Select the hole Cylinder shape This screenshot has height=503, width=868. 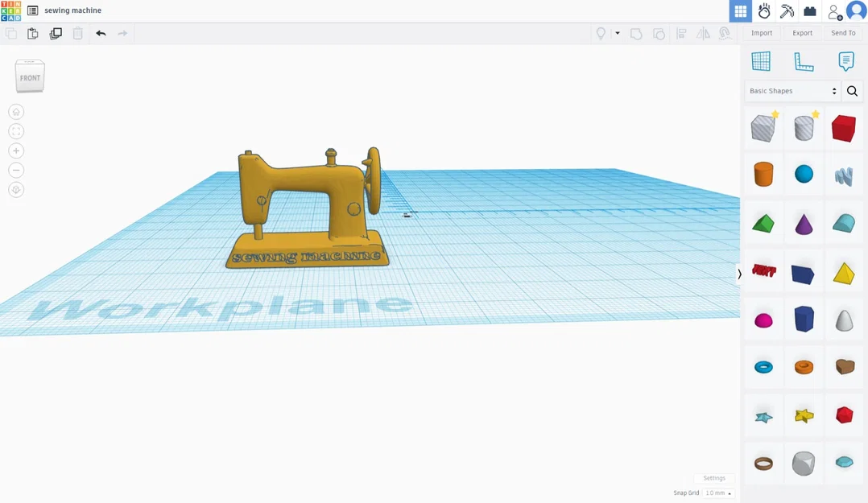tap(804, 128)
